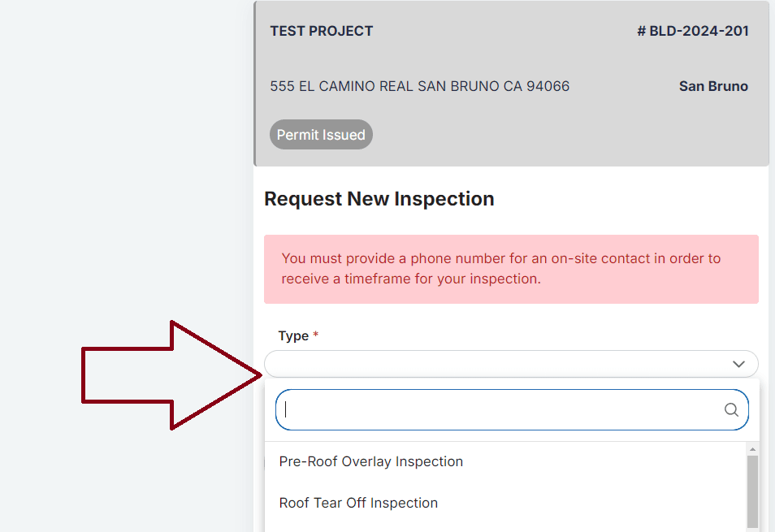Click the TEST PROJECT title
The width and height of the screenshot is (775, 532).
[x=321, y=31]
